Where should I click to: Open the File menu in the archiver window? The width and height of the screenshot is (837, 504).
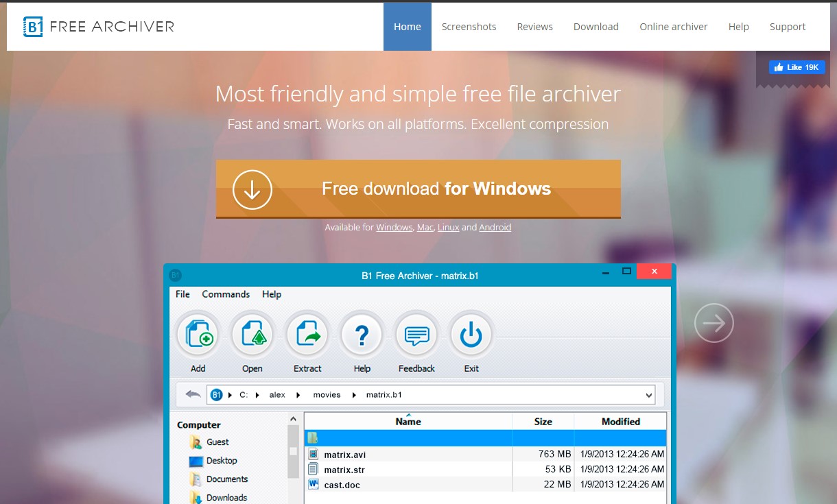182,294
